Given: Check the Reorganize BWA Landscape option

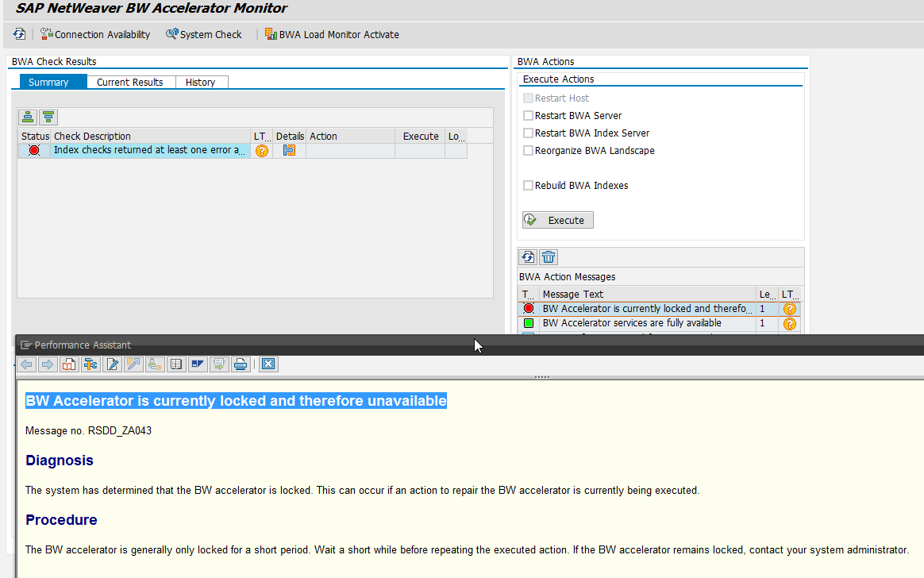Looking at the screenshot, I should point(528,150).
